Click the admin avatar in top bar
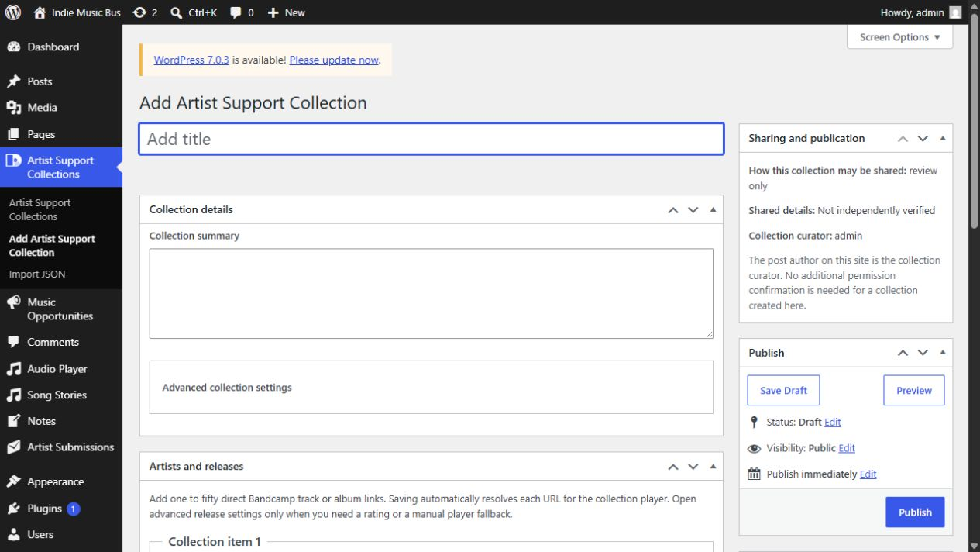This screenshot has height=552, width=980. click(955, 12)
